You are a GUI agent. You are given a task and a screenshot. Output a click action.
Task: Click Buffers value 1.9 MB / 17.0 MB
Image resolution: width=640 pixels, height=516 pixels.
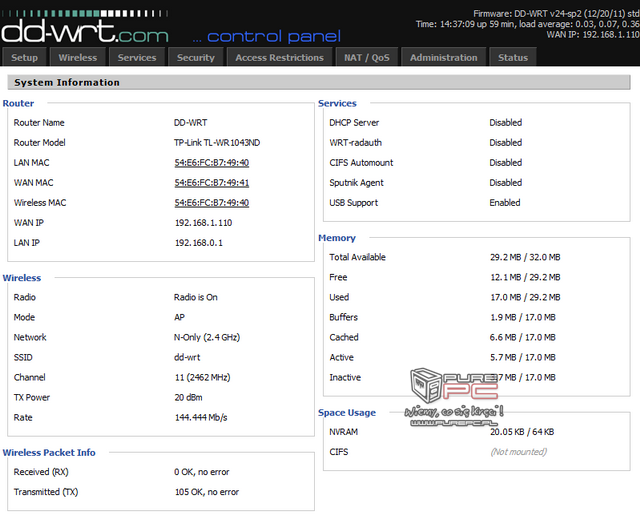pos(523,317)
